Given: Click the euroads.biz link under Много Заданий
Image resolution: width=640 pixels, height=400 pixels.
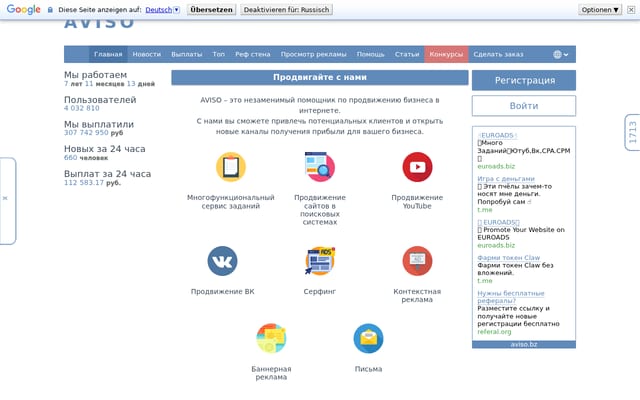Looking at the screenshot, I should pyautogui.click(x=496, y=167).
